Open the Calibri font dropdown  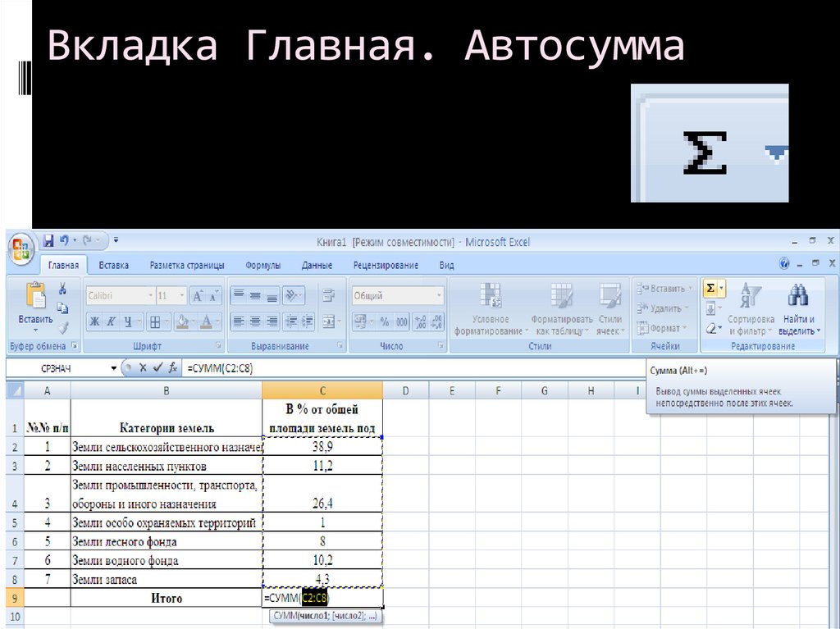click(x=149, y=294)
